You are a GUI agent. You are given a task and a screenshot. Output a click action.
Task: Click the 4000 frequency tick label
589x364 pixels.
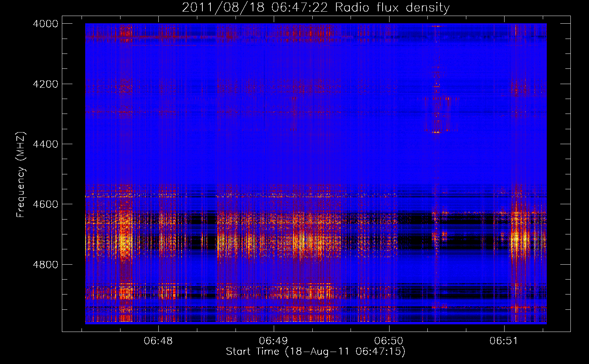pyautogui.click(x=46, y=24)
